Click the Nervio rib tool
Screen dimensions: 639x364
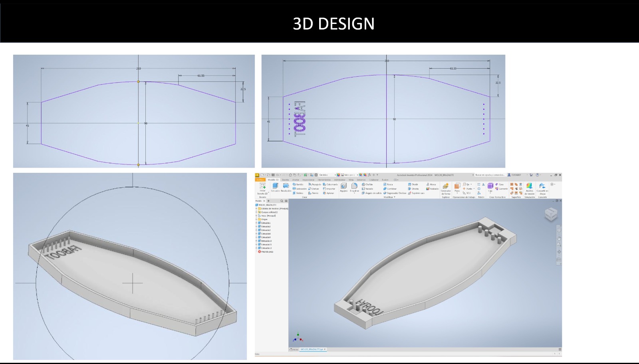point(313,193)
